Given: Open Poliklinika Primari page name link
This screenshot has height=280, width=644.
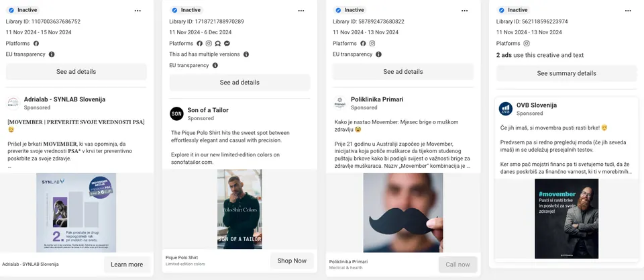Looking at the screenshot, I should tap(377, 99).
